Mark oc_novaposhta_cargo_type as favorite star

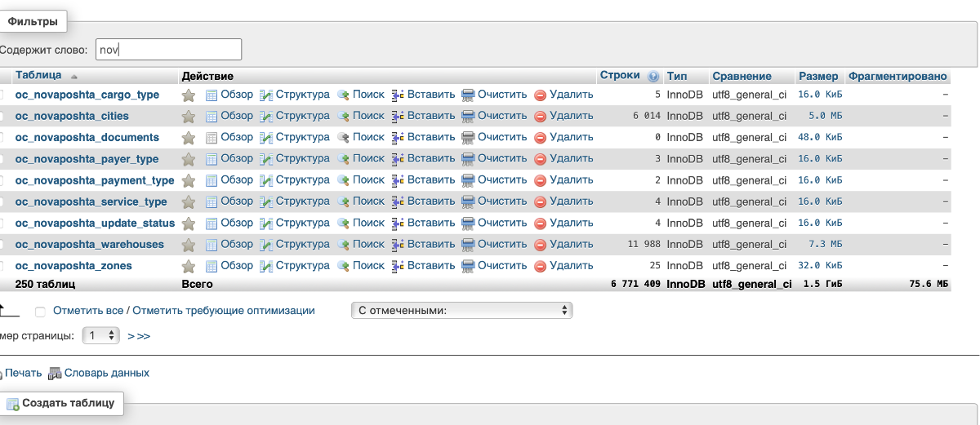tap(189, 95)
